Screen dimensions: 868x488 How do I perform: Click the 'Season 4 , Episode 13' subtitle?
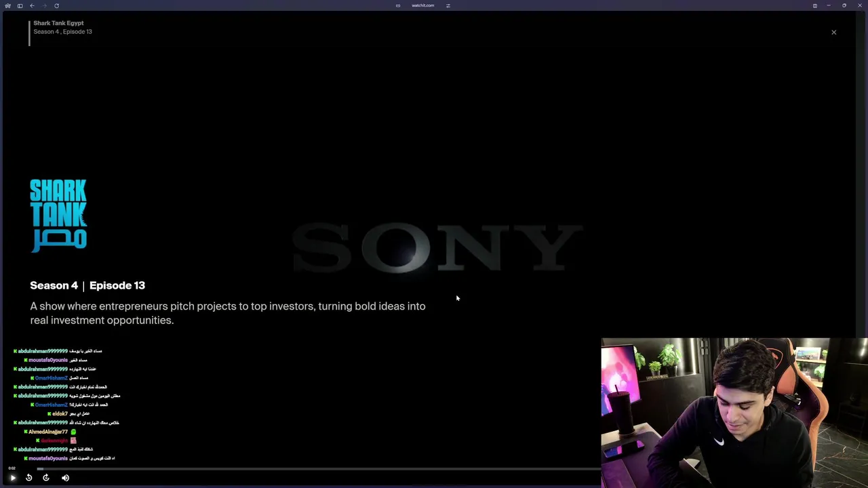[x=62, y=32]
